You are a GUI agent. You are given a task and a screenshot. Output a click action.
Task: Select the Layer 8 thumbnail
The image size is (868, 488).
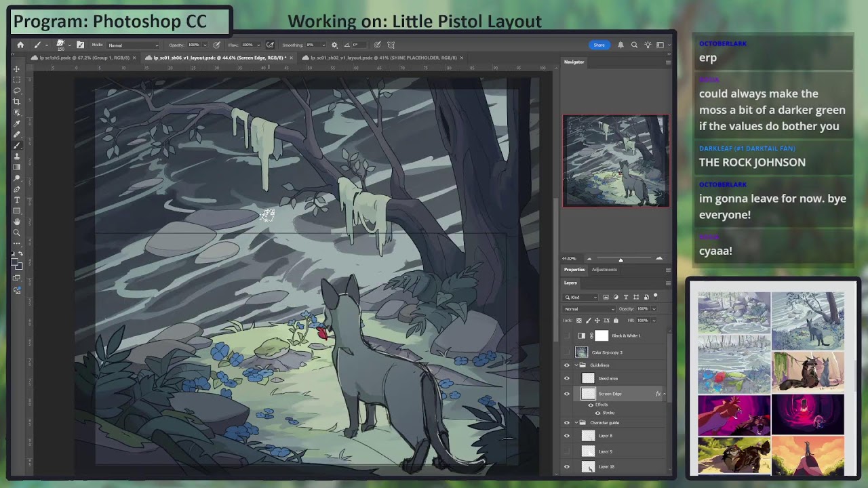point(588,436)
